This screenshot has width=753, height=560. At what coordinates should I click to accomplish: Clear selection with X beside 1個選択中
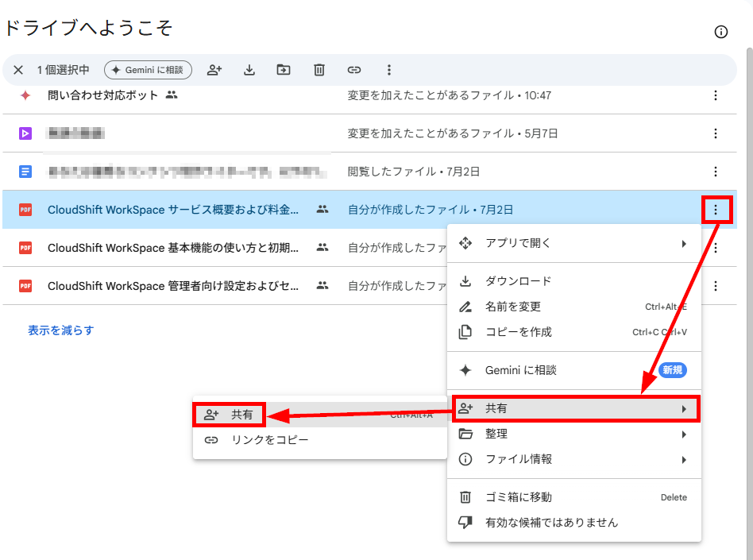pyautogui.click(x=18, y=70)
